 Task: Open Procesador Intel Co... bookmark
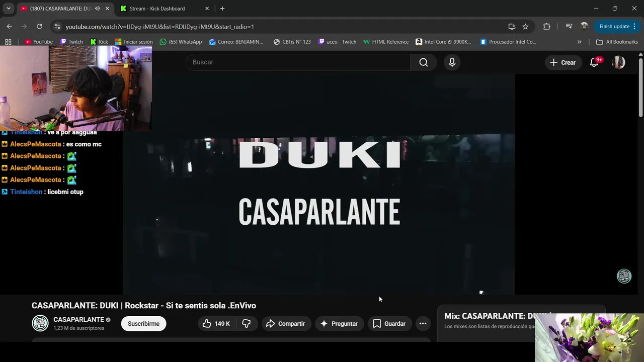(x=508, y=42)
